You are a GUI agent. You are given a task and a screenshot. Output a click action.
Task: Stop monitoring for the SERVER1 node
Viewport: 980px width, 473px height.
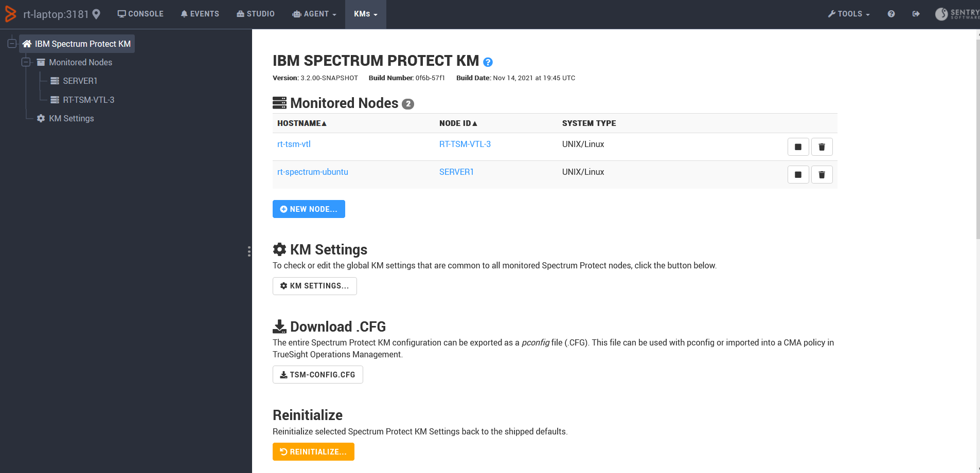pyautogui.click(x=798, y=174)
